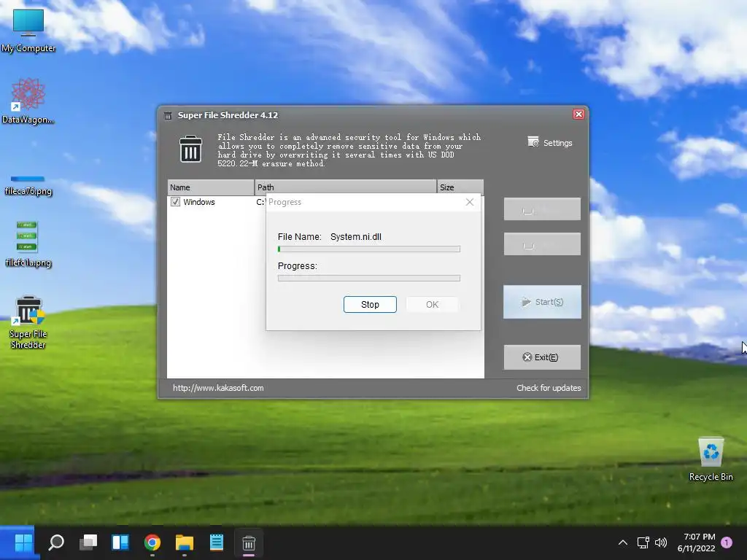The width and height of the screenshot is (747, 560).
Task: Open the Windows Start menu
Action: tap(23, 542)
